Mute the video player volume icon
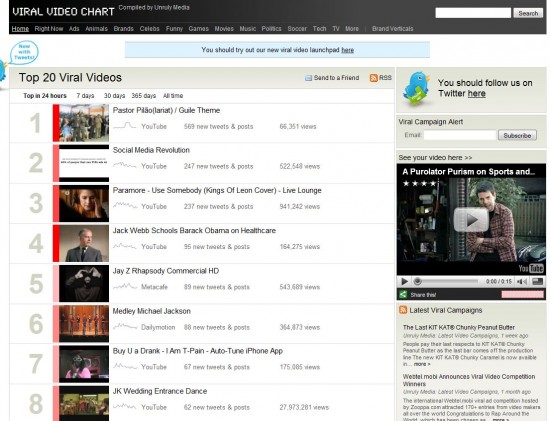This screenshot has height=421, width=550. pos(522,281)
